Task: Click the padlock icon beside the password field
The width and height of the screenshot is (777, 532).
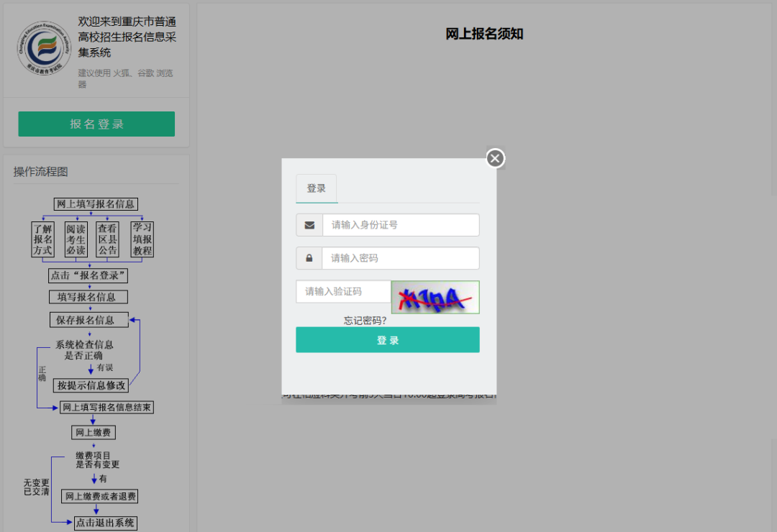Action: 309,257
